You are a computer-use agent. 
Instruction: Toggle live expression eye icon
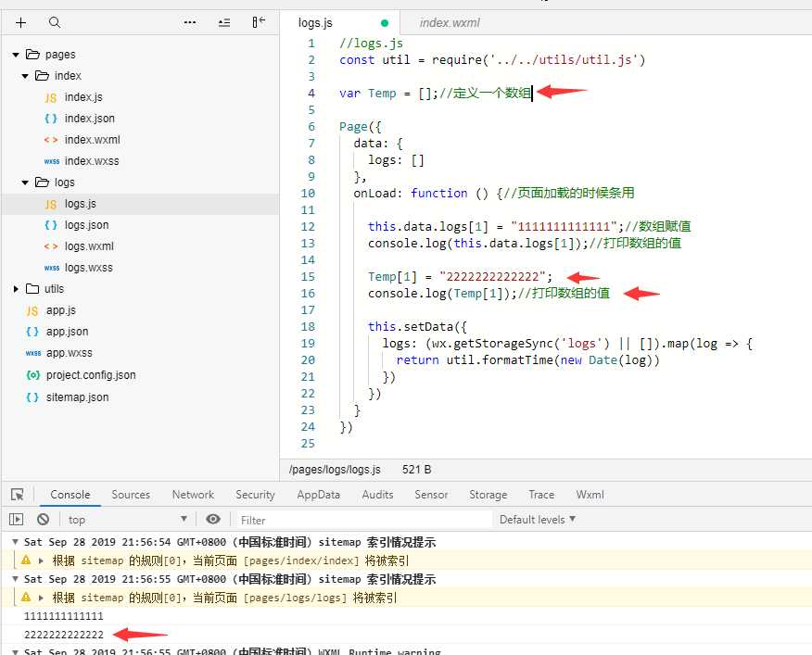click(x=213, y=519)
